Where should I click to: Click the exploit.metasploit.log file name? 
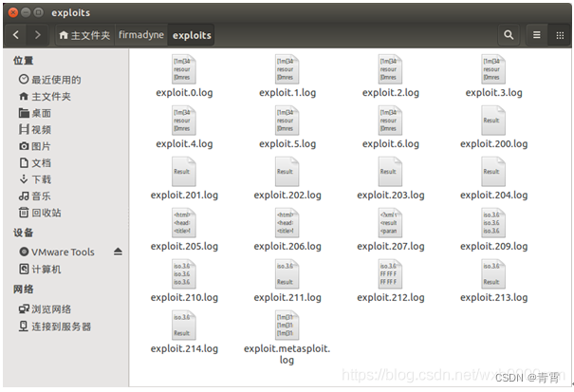click(x=287, y=354)
